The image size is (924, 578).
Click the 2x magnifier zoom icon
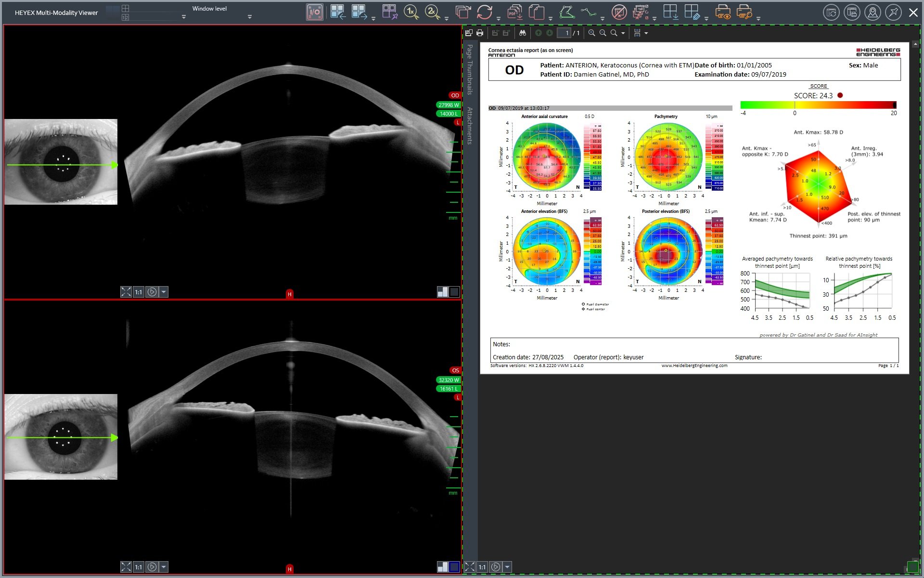(432, 13)
